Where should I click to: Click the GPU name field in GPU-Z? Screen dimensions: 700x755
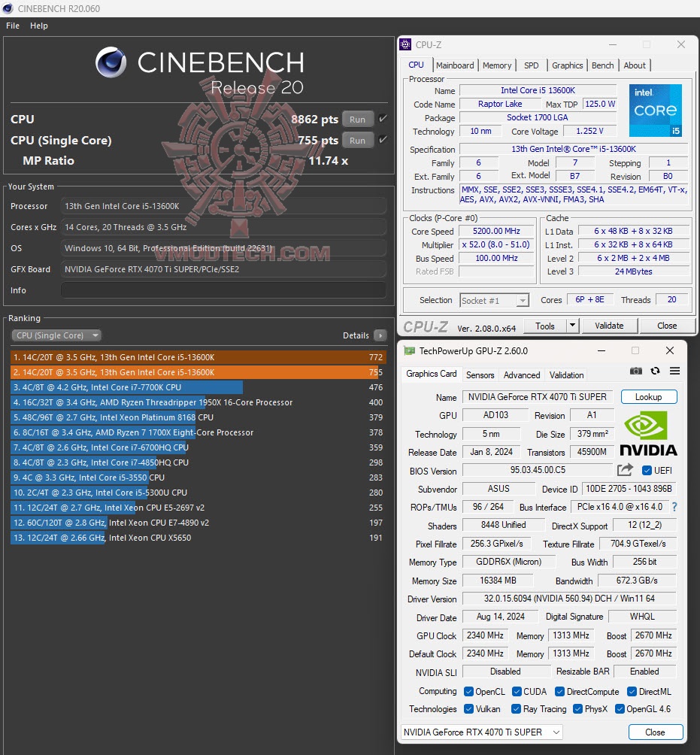tap(538, 397)
